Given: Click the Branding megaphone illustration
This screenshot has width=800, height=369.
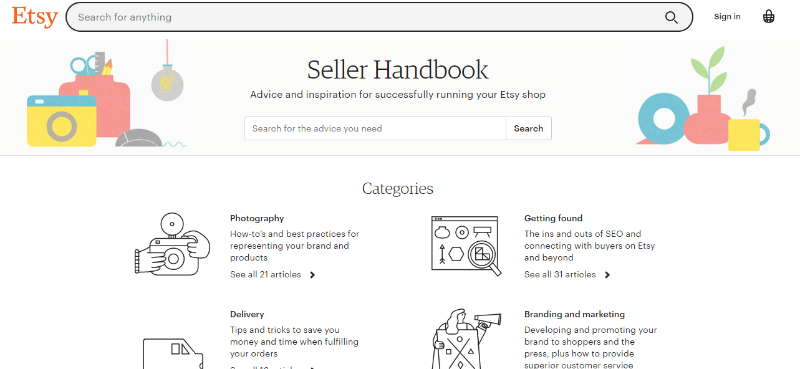Looking at the screenshot, I should 463,339.
